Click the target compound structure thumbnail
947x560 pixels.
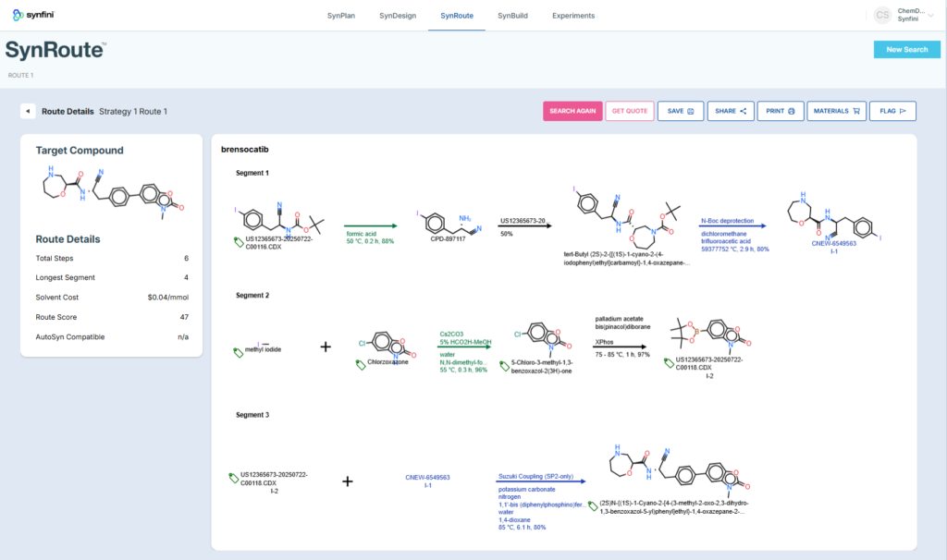tap(112, 193)
